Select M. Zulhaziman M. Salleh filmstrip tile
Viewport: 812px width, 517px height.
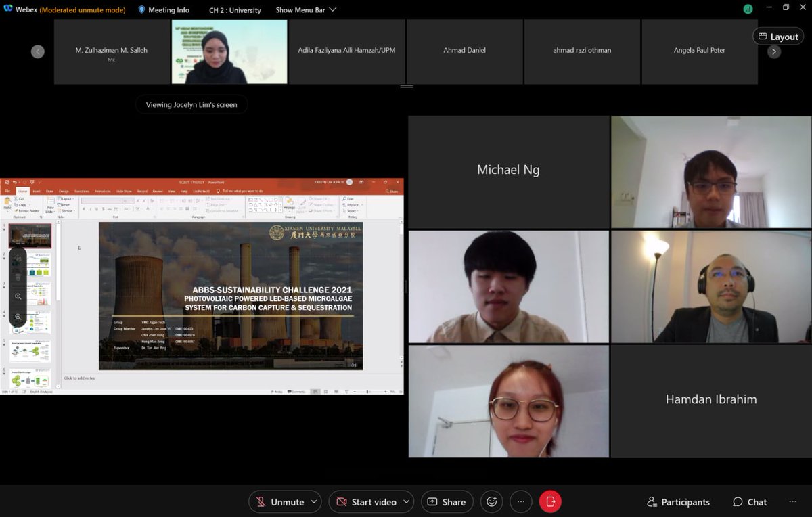point(112,51)
